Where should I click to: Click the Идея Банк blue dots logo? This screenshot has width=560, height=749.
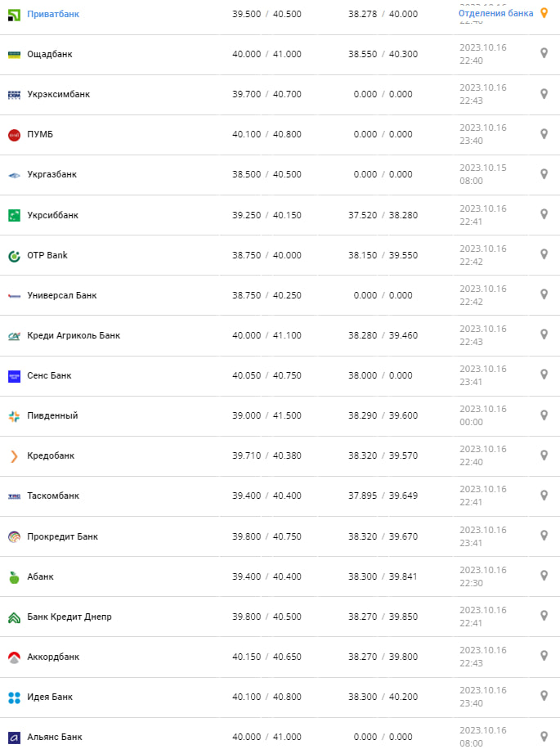14,697
